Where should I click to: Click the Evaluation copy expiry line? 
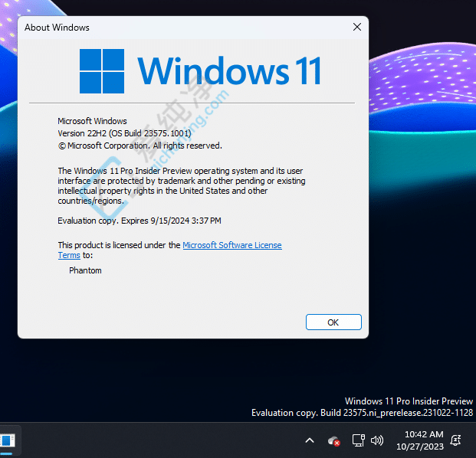pos(140,221)
